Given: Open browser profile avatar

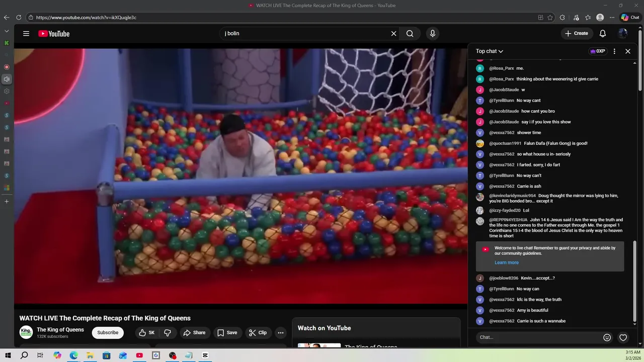Looking at the screenshot, I should (600, 18).
